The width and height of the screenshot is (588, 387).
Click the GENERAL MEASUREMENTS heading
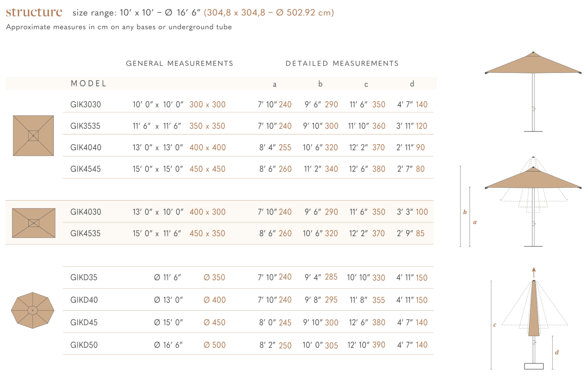(179, 64)
